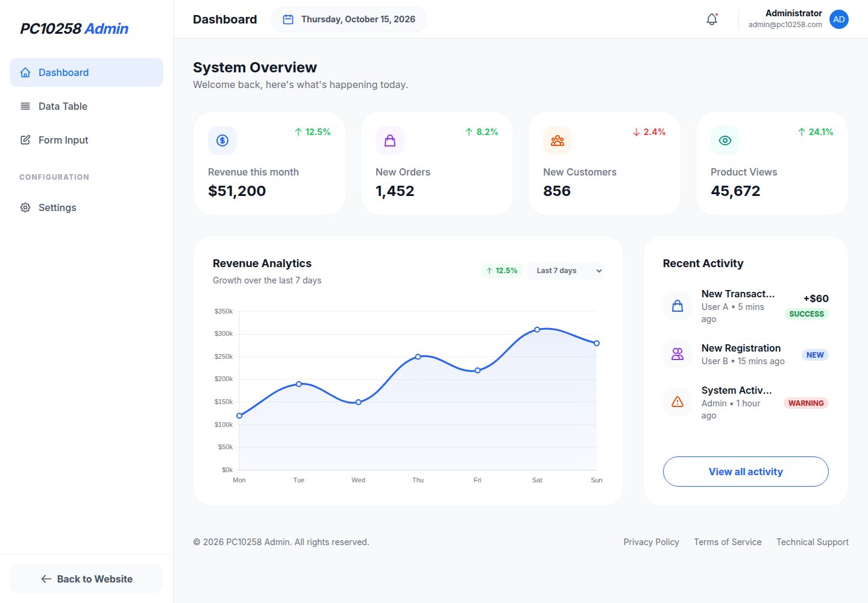
Task: Click the $51,200 revenue value
Action: [237, 191]
